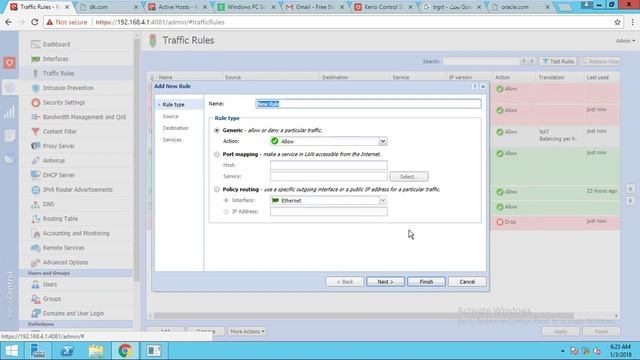The image size is (640, 360).
Task: Open the Admin menu dropdown
Action: click(625, 41)
